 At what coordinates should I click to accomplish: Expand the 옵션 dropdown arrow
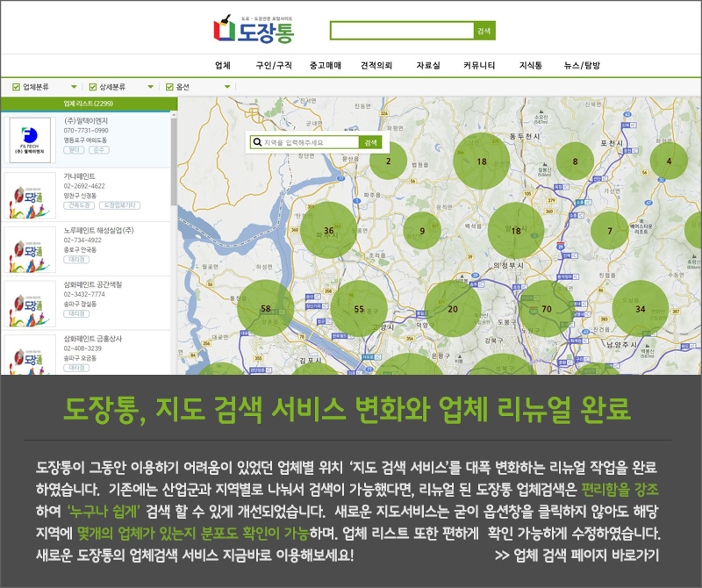[227, 87]
